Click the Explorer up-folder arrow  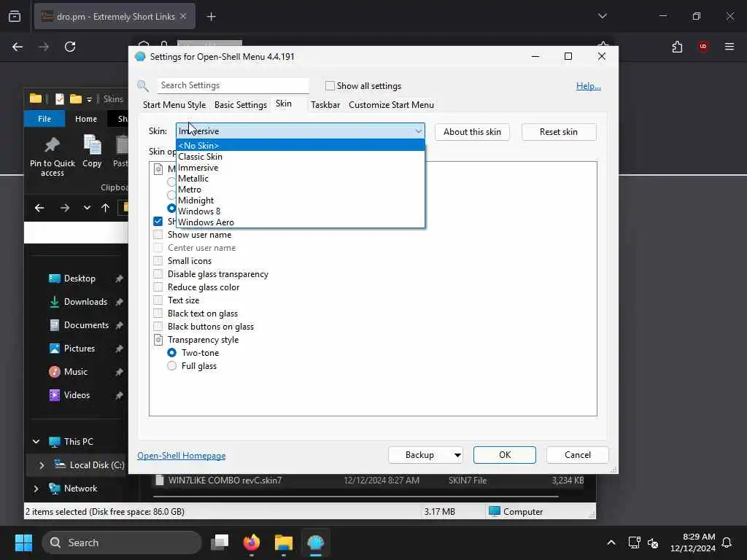[x=105, y=208]
